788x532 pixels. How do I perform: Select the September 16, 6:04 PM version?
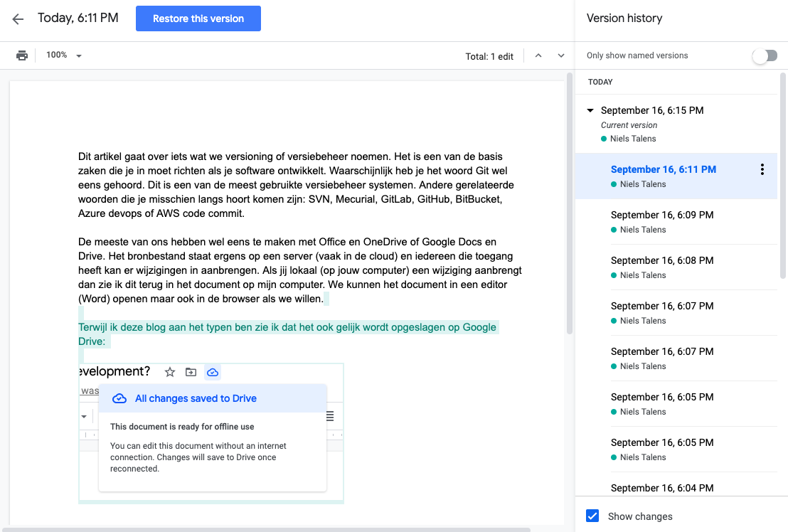661,488
